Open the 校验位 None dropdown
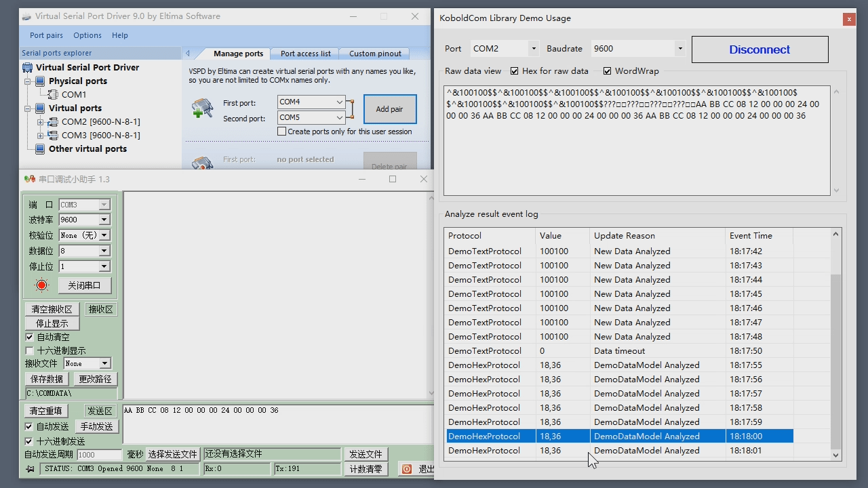This screenshot has width=868, height=488. (x=104, y=235)
